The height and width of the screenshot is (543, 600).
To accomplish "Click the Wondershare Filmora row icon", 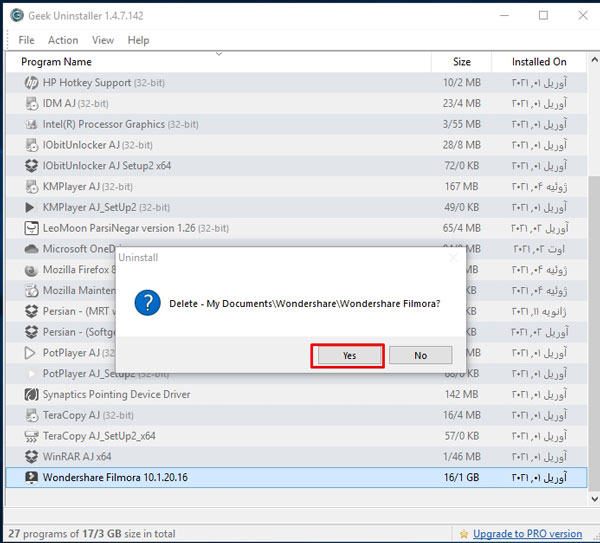I will click(31, 478).
